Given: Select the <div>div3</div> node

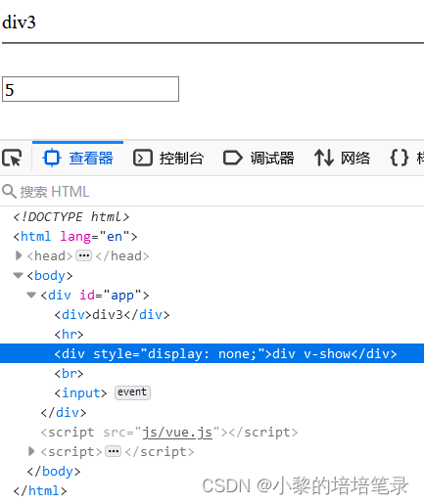Looking at the screenshot, I should tap(112, 315).
